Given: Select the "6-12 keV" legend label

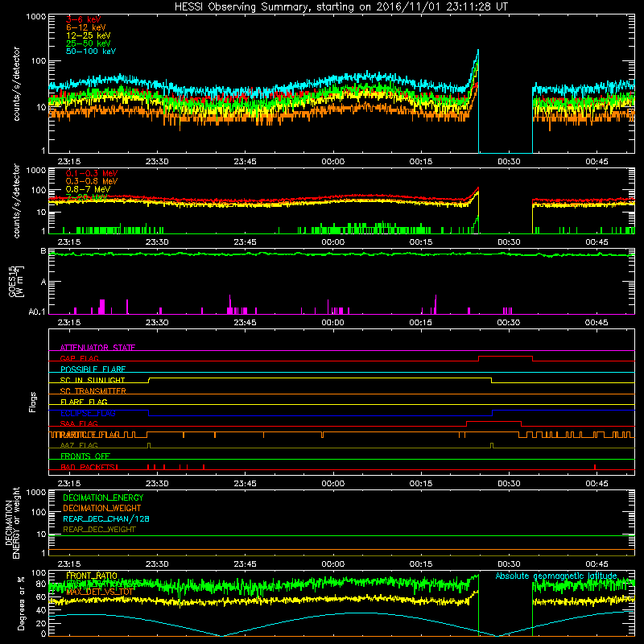Looking at the screenshot, I should coord(86,27).
